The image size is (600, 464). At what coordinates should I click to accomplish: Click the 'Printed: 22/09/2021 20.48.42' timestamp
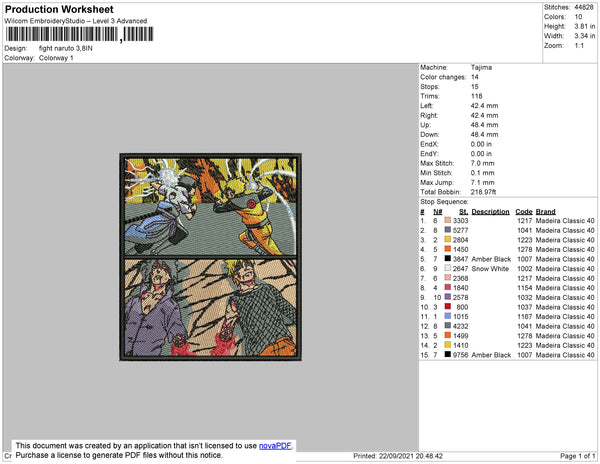(398, 456)
